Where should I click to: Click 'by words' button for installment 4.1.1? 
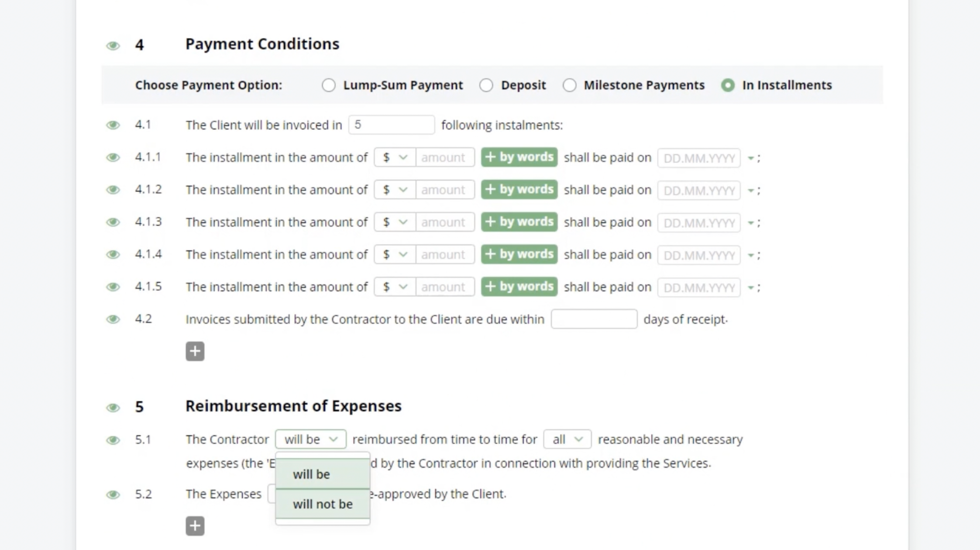[519, 157]
